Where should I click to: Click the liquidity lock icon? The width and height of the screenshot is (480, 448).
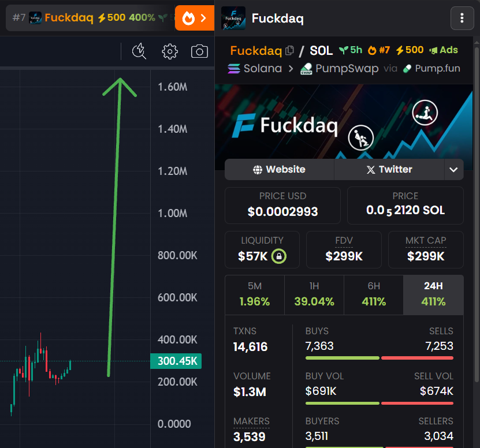pyautogui.click(x=279, y=256)
